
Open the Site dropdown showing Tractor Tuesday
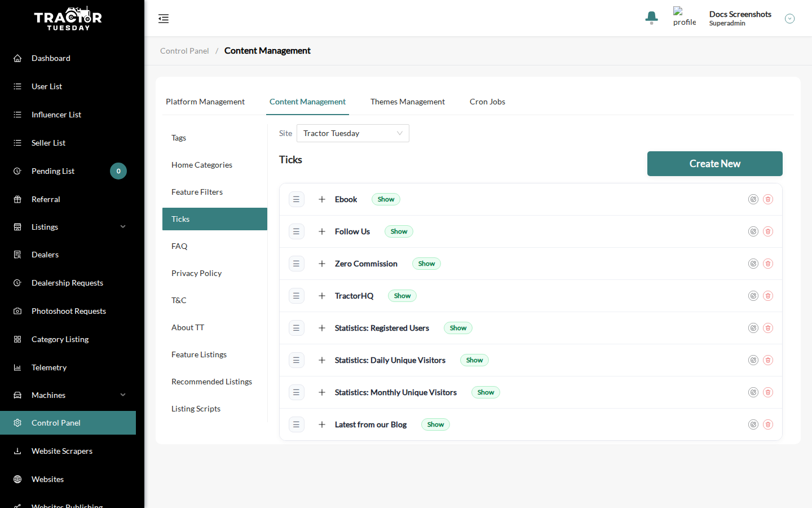(353, 133)
